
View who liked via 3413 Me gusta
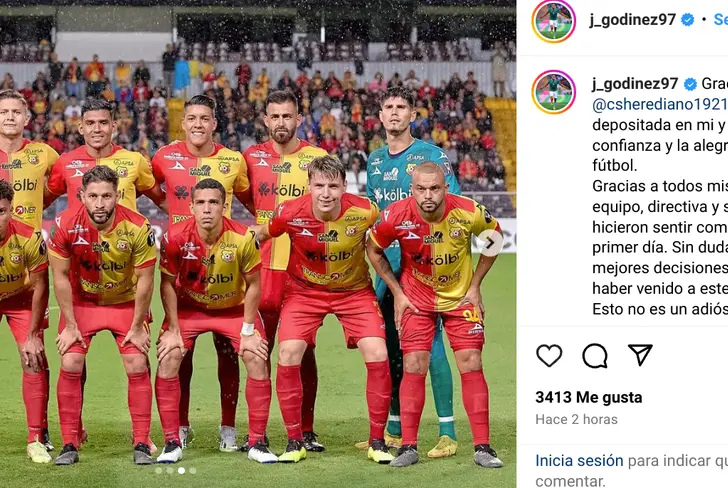point(589,397)
